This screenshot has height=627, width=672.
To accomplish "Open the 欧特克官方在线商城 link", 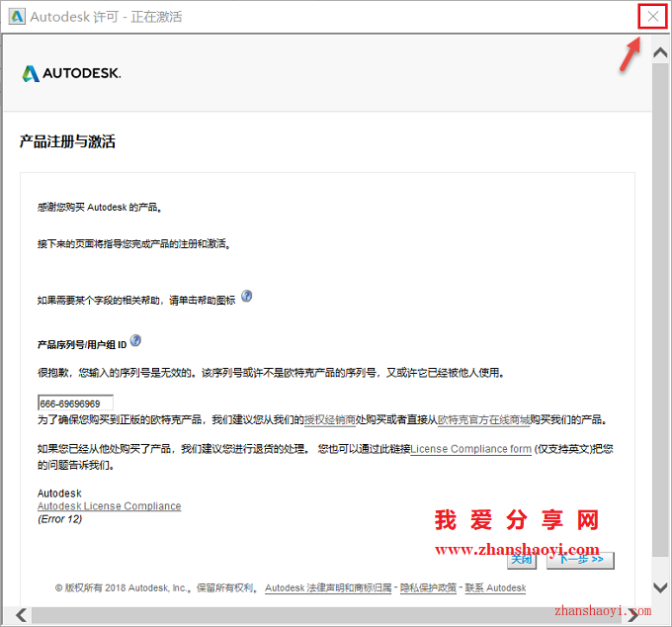I will 483,420.
